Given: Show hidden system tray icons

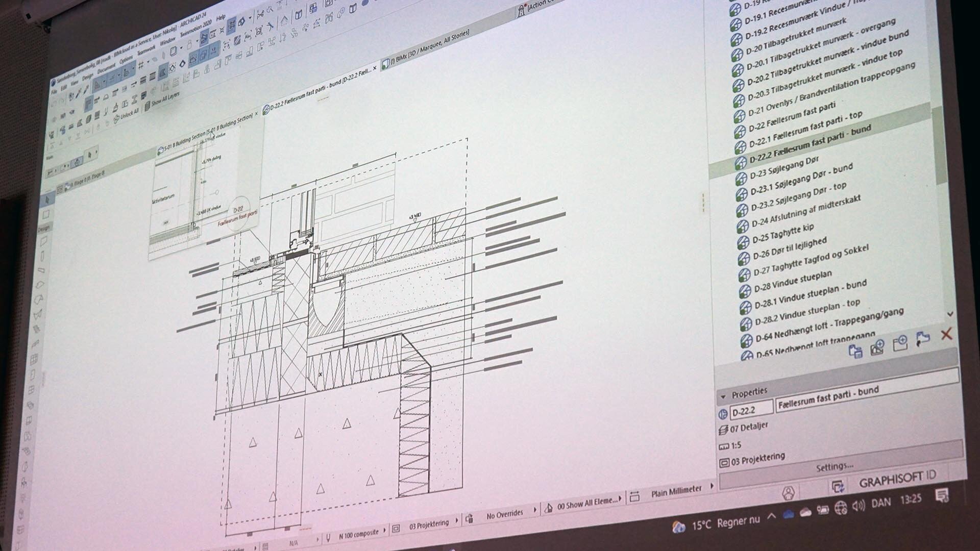Looking at the screenshot, I should pyautogui.click(x=771, y=516).
